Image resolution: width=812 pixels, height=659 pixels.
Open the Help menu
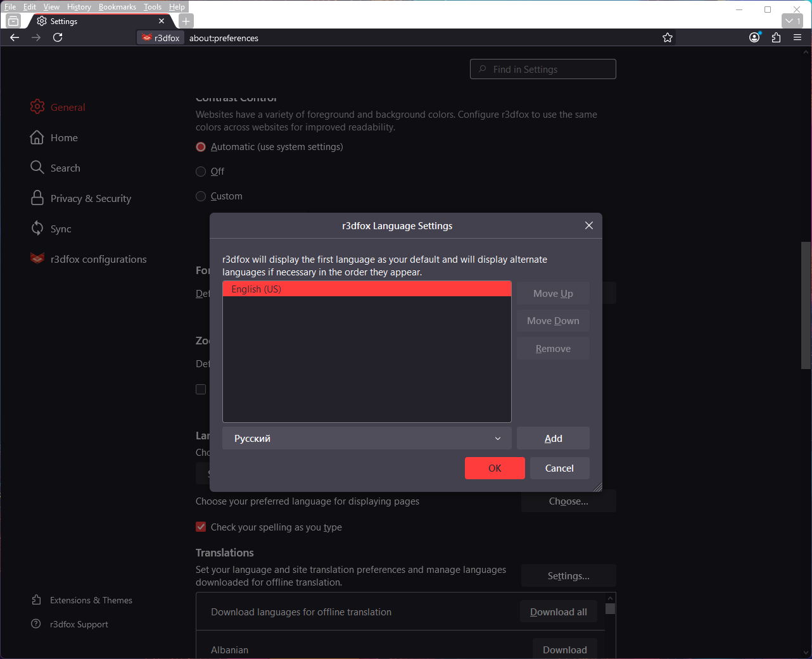point(177,7)
